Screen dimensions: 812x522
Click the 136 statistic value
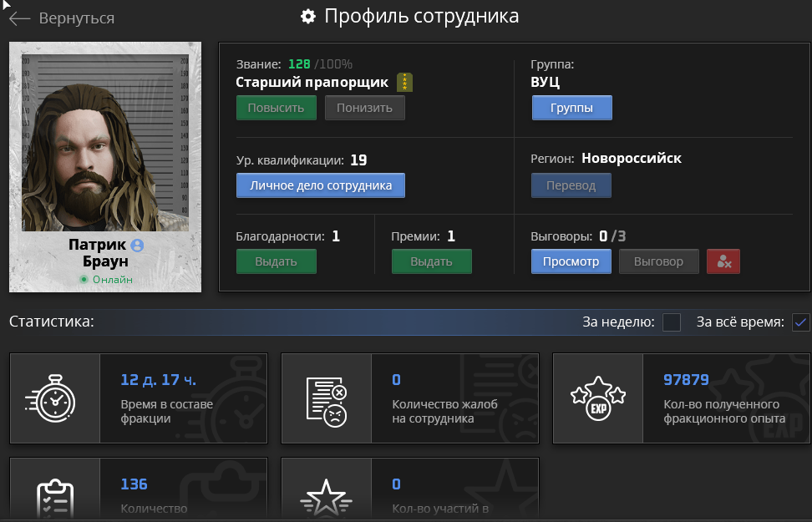click(134, 484)
